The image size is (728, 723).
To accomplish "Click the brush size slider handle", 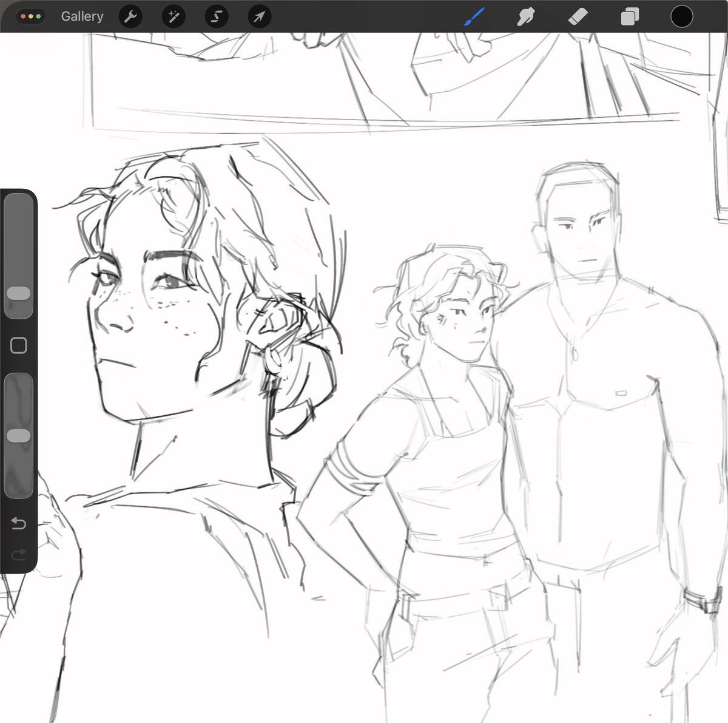I will [x=18, y=293].
